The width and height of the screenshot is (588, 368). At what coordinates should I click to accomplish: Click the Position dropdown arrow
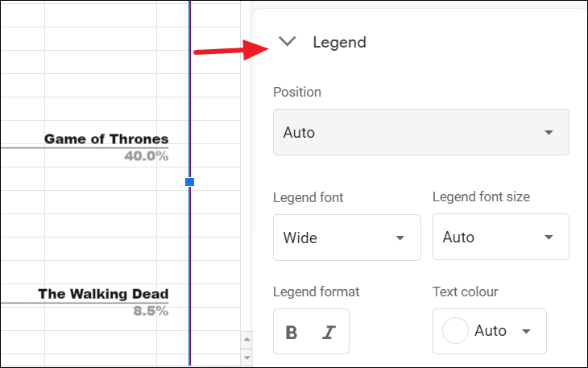coord(549,132)
